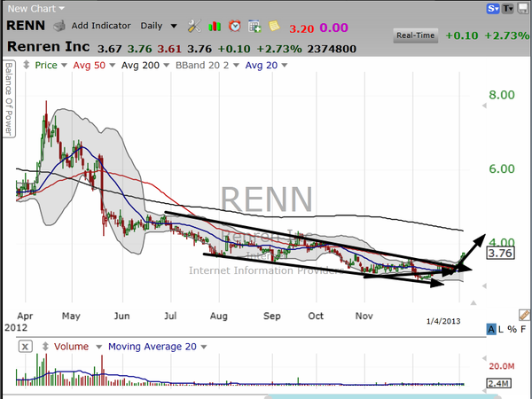Click the 6.00 price axis label

502,168
